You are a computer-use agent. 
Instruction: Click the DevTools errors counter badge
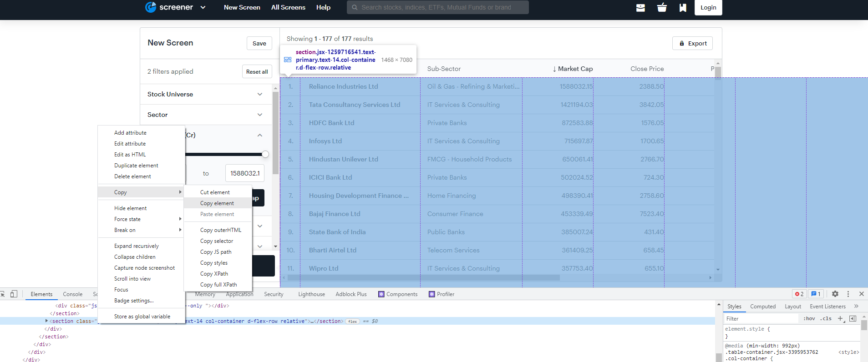click(799, 294)
